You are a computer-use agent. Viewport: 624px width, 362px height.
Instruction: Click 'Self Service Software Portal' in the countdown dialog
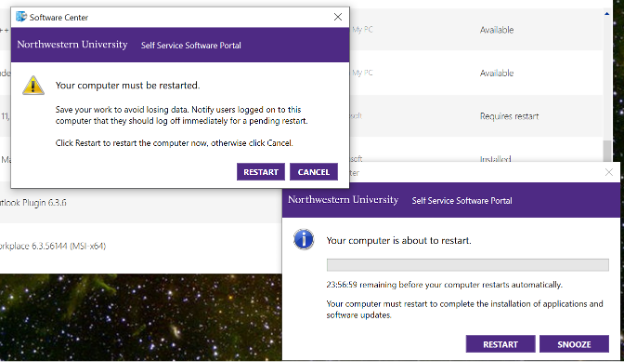click(x=462, y=200)
